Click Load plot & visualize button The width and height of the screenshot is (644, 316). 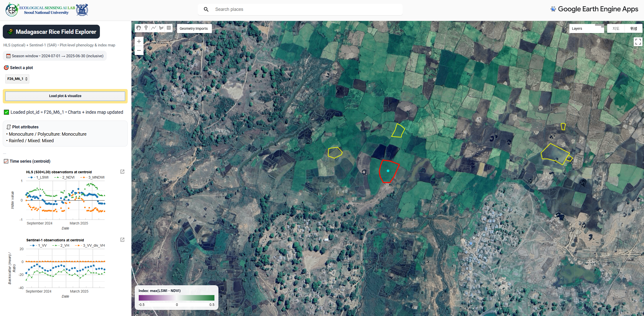coord(65,96)
